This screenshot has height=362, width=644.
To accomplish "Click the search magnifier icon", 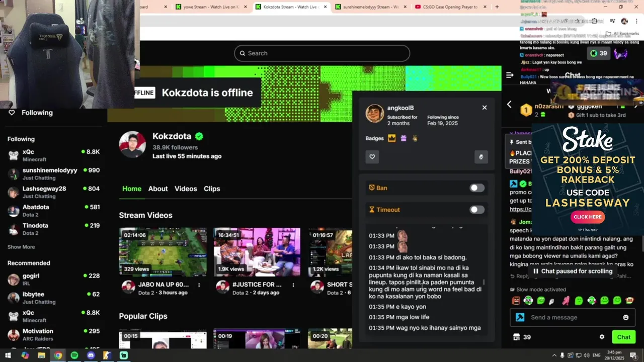I will (x=243, y=53).
